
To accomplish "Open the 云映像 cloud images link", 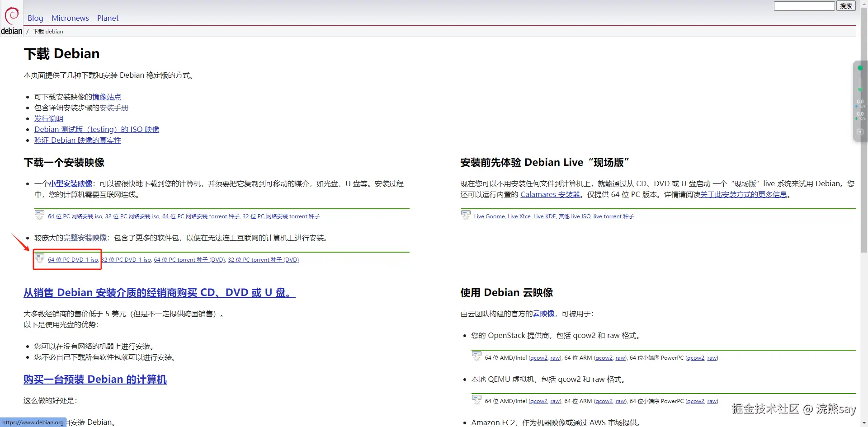I will point(543,314).
